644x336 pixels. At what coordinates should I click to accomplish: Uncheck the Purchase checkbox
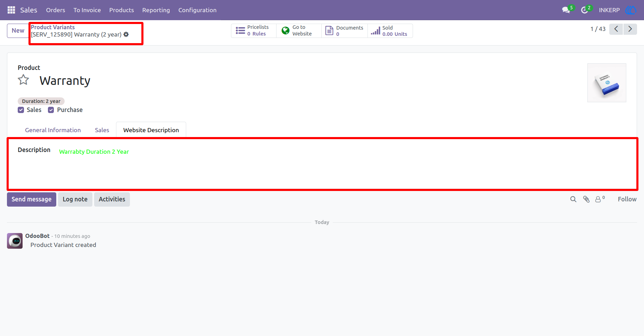(51, 110)
